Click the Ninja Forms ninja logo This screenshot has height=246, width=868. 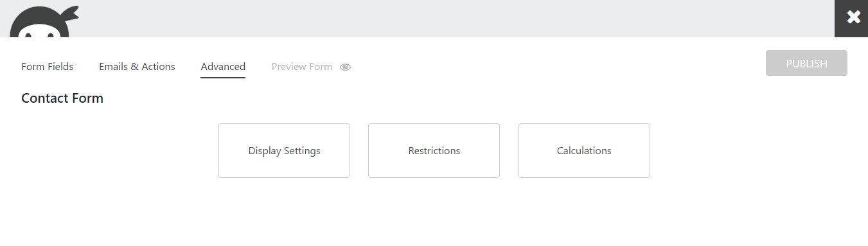(44, 21)
